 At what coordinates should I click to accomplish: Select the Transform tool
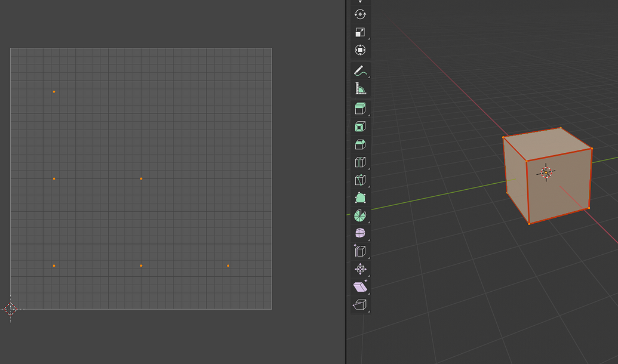tap(360, 51)
